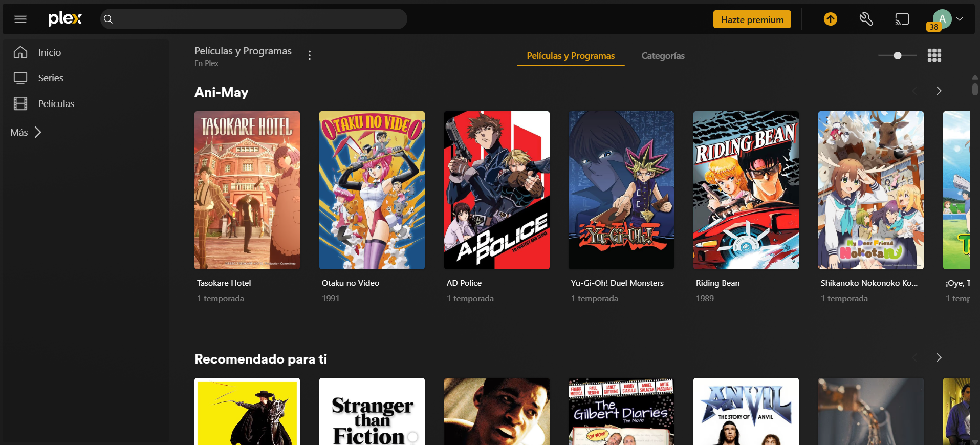Open the account avatar A

[x=942, y=18]
